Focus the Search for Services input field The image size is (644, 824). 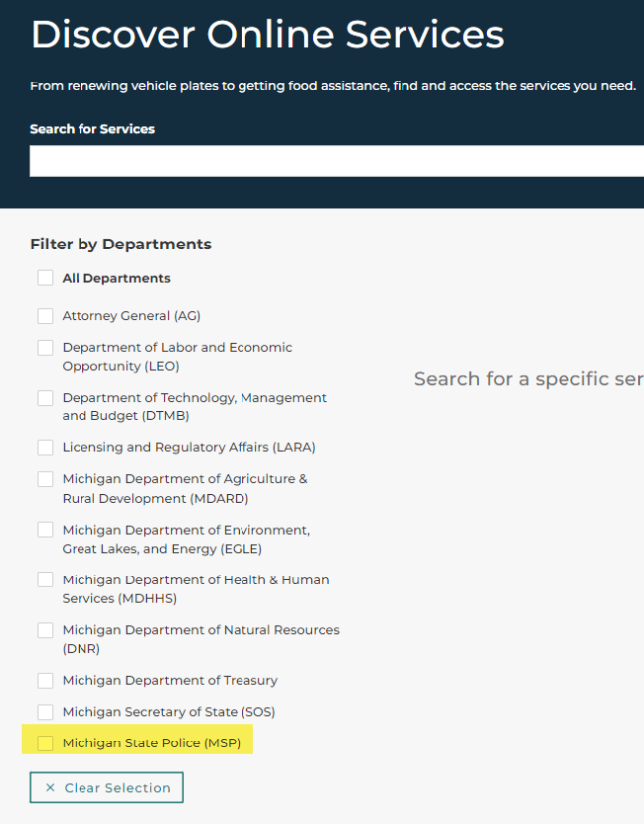[x=337, y=161]
